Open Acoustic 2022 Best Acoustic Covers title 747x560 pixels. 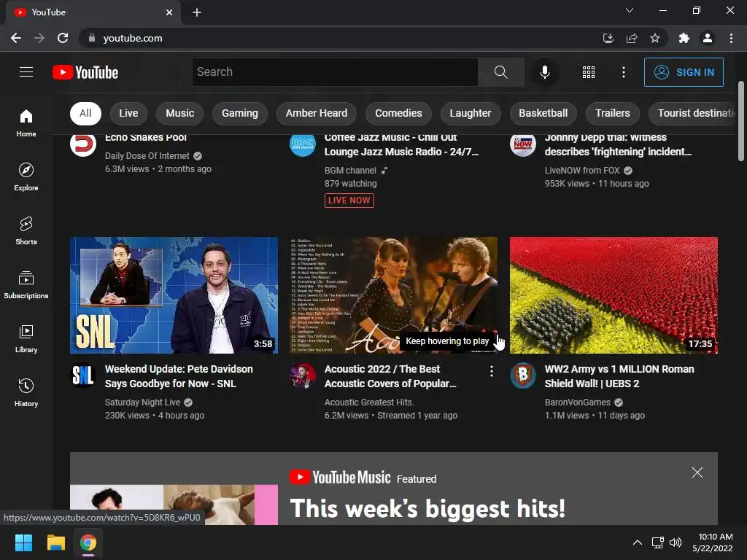coord(390,376)
